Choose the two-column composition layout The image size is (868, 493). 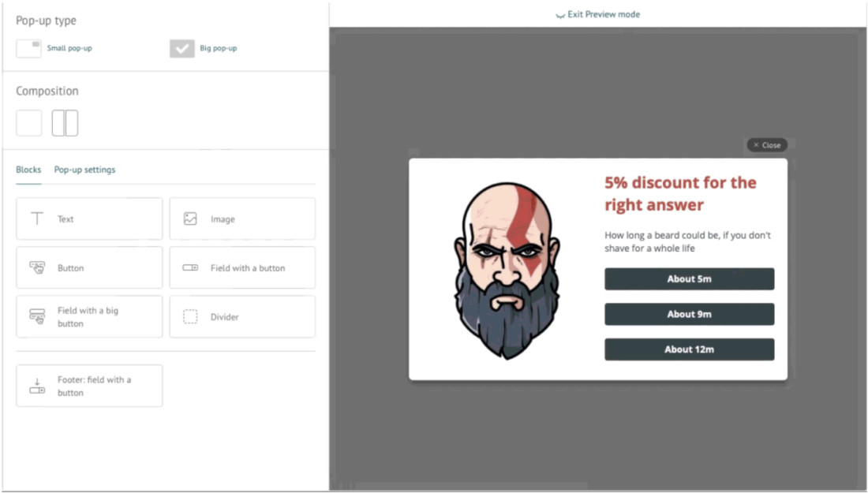(x=65, y=123)
